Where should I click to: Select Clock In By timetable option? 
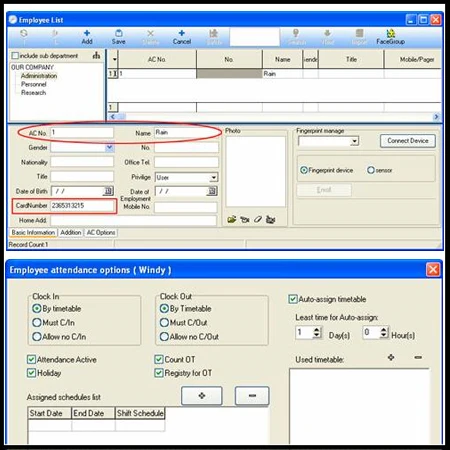37,308
